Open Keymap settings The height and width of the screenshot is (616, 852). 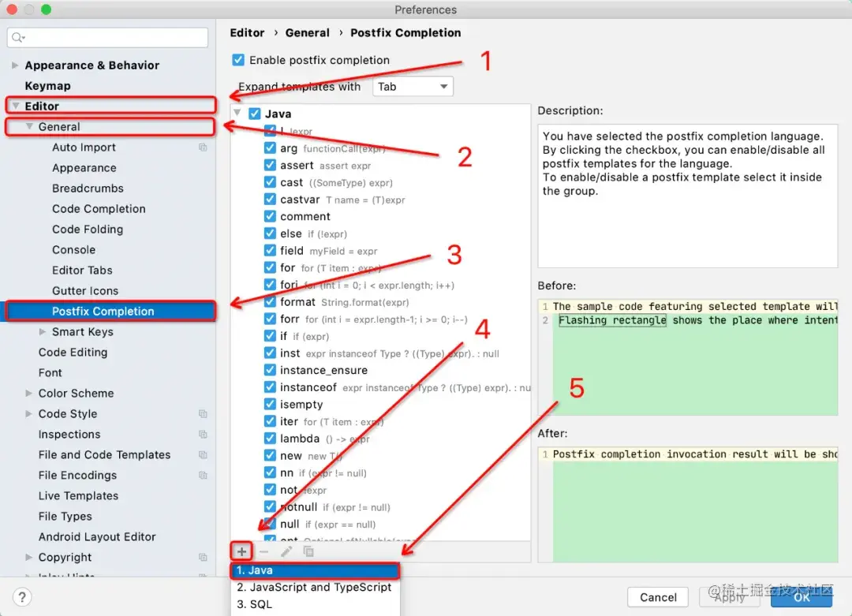[48, 86]
